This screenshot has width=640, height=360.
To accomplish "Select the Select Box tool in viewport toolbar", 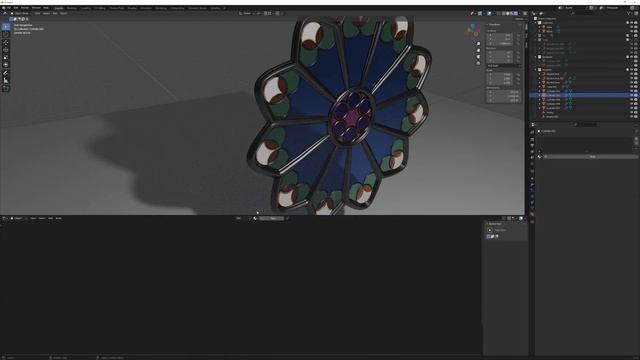I will coord(6,27).
